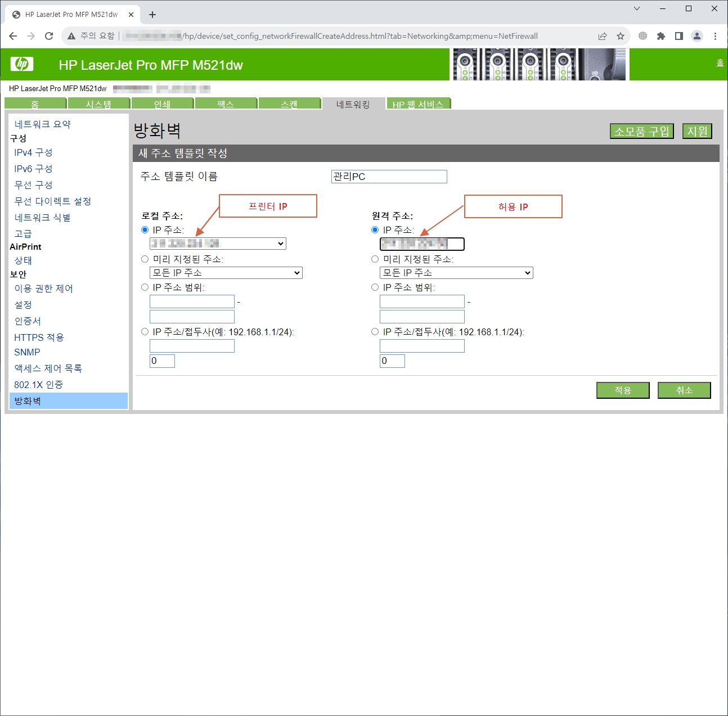Image resolution: width=728 pixels, height=716 pixels.
Task: Click the browser forward arrow
Action: coord(31,36)
